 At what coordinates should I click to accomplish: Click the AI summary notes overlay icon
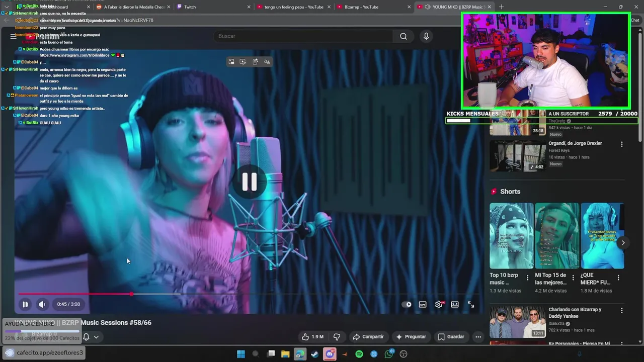255,61
